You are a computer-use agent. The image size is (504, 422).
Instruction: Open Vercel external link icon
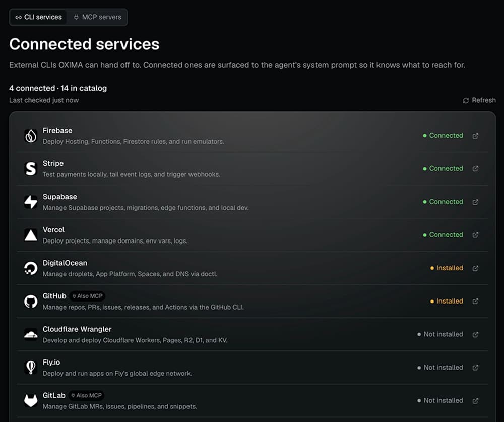click(x=475, y=235)
